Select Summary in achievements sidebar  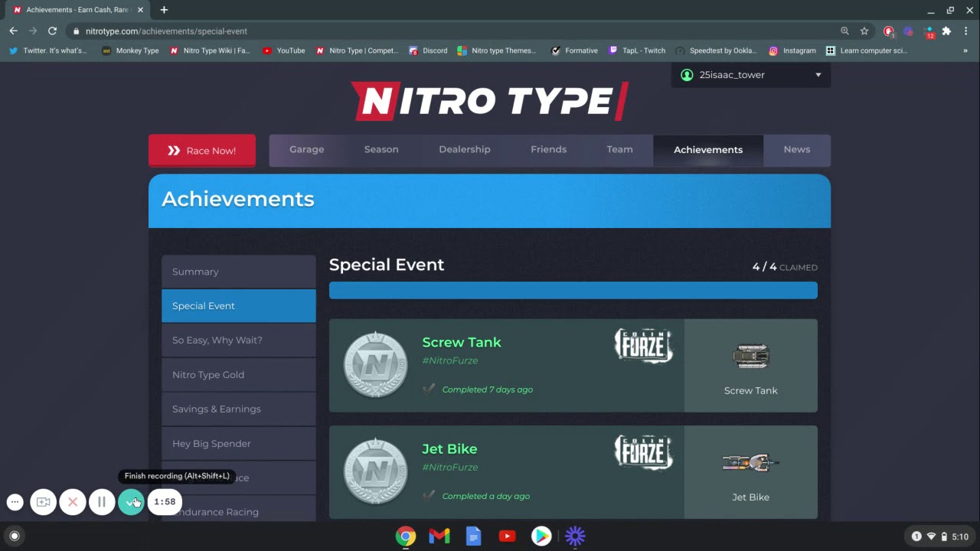[238, 272]
